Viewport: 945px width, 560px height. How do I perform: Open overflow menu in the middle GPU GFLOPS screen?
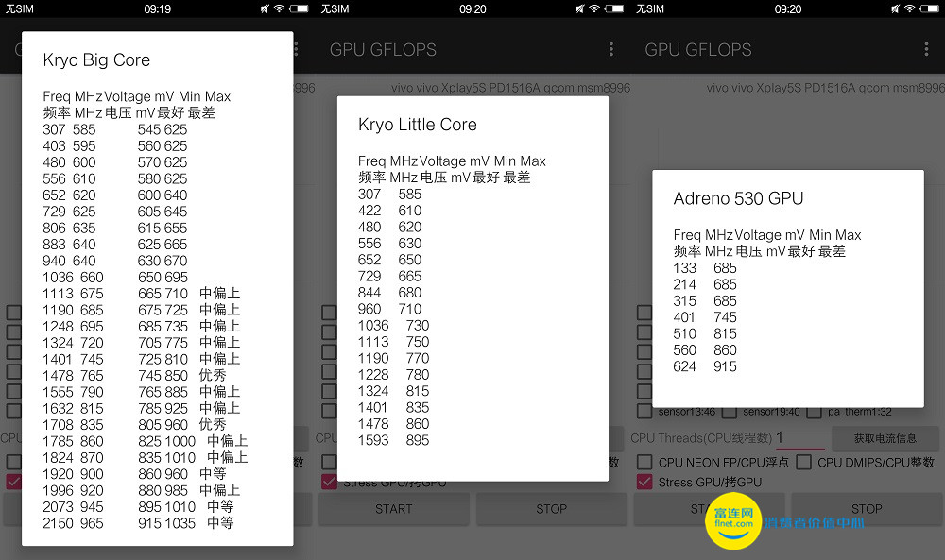tap(611, 49)
